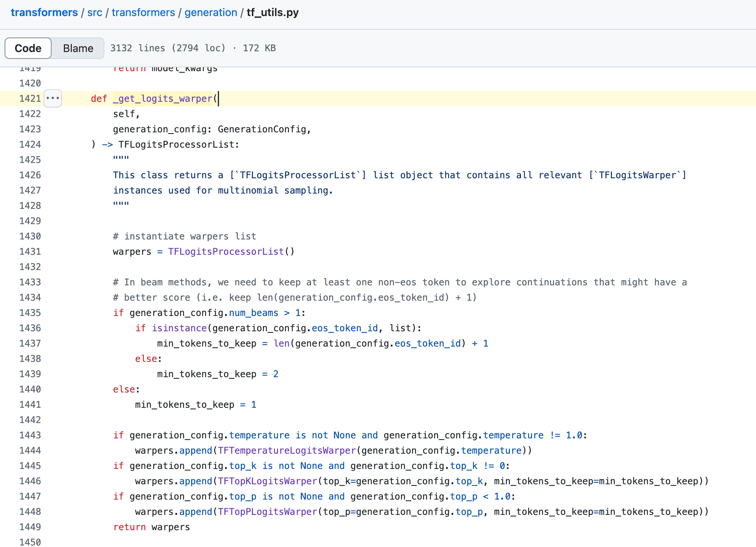Screen dimensions: 756x547
Task: Click the num_beams attribute on line 1435
Action: click(253, 313)
